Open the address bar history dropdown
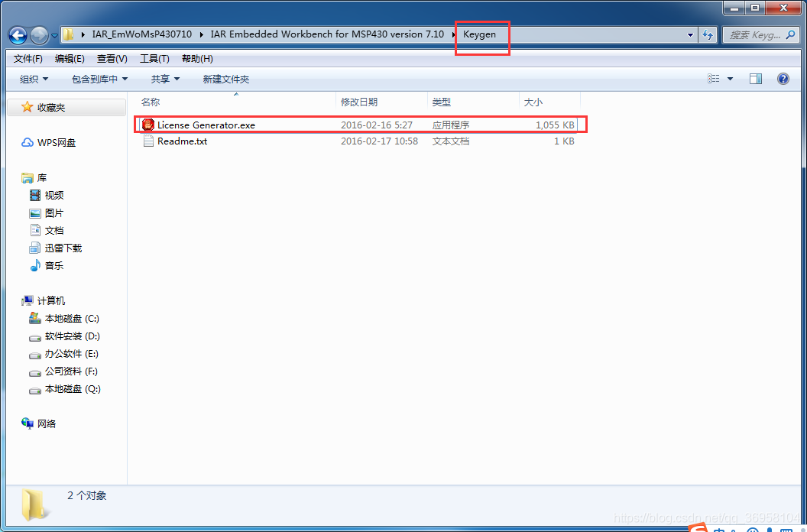The height and width of the screenshot is (532, 807). (690, 35)
